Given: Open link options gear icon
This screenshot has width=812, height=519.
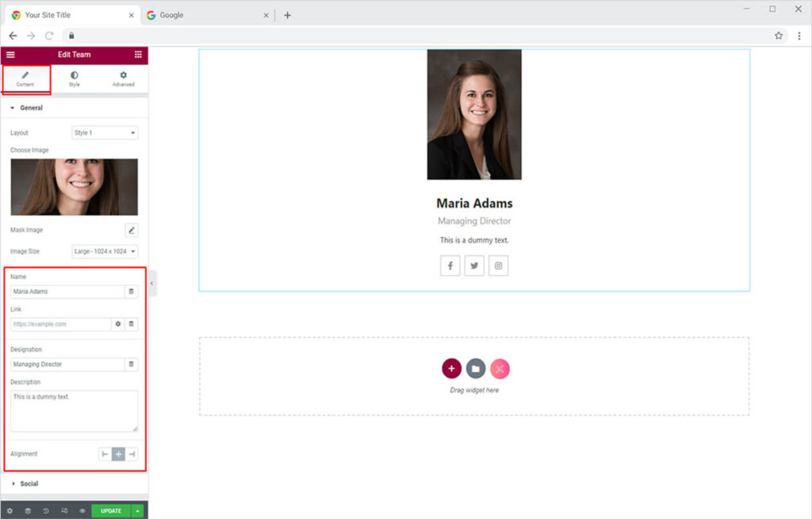Looking at the screenshot, I should tap(118, 324).
